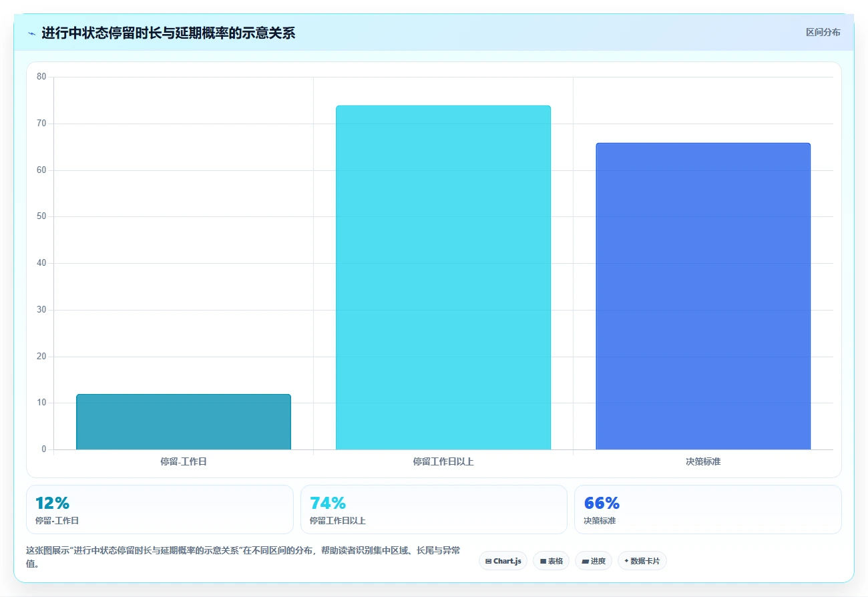This screenshot has height=597, width=868.
Task: Click the 表格 tag chip
Action: click(551, 561)
